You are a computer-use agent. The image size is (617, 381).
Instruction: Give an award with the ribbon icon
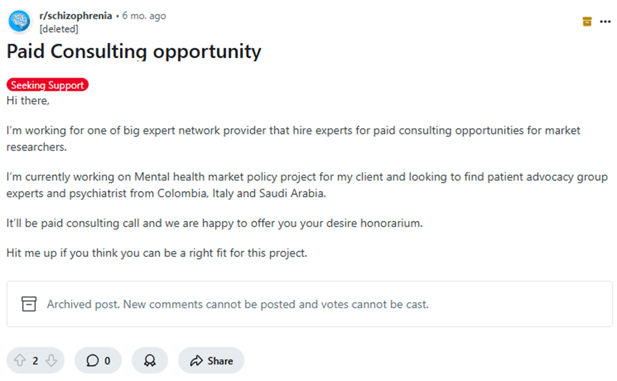click(x=150, y=360)
